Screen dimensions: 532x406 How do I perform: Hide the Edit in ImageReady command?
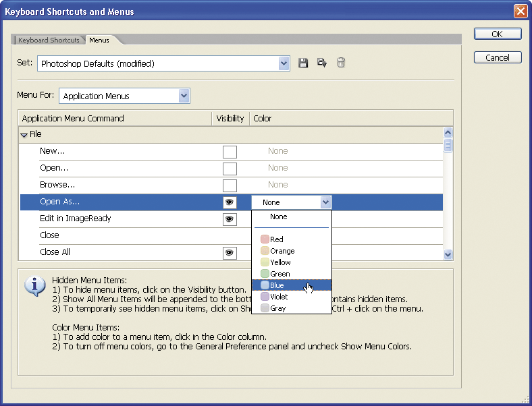[x=230, y=219]
